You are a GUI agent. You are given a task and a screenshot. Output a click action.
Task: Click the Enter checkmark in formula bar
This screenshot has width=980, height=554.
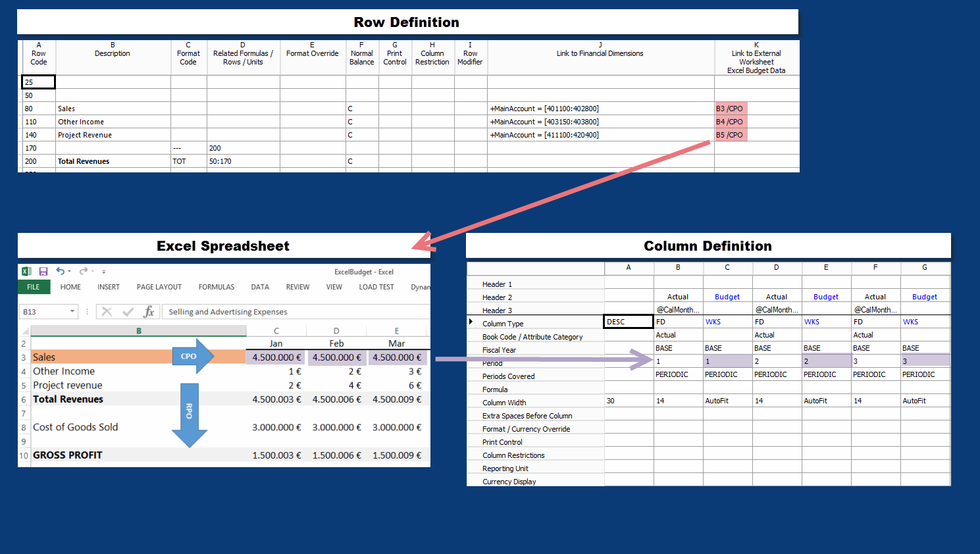pos(128,312)
